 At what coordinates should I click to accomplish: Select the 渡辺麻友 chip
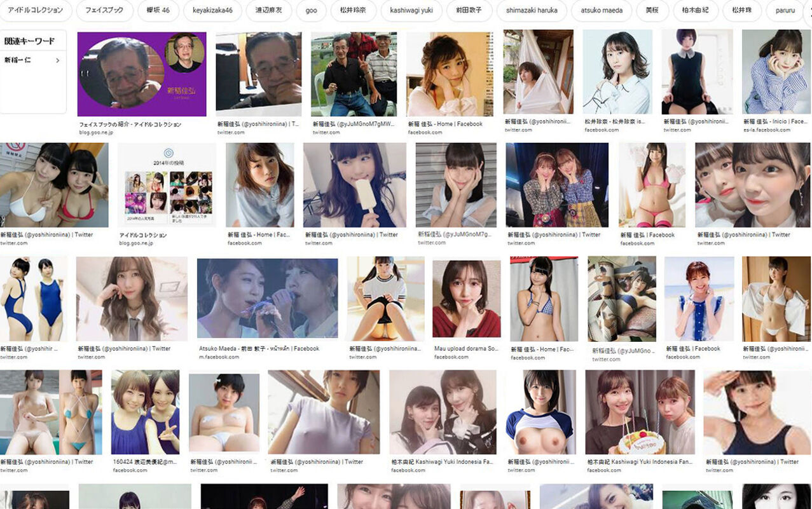(x=268, y=10)
